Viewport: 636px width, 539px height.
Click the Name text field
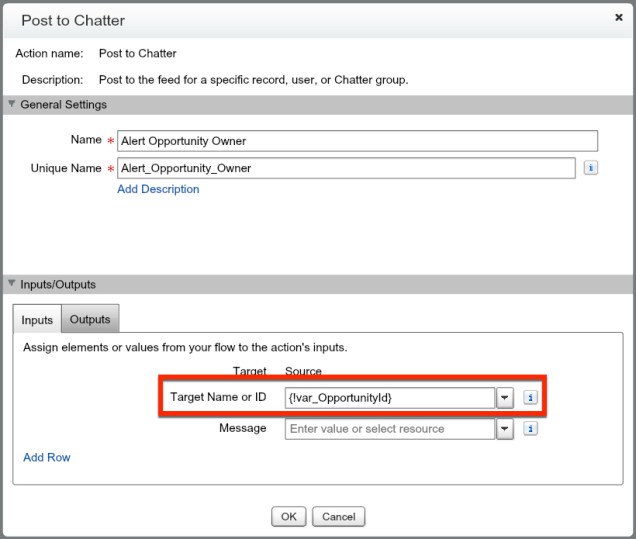[357, 140]
